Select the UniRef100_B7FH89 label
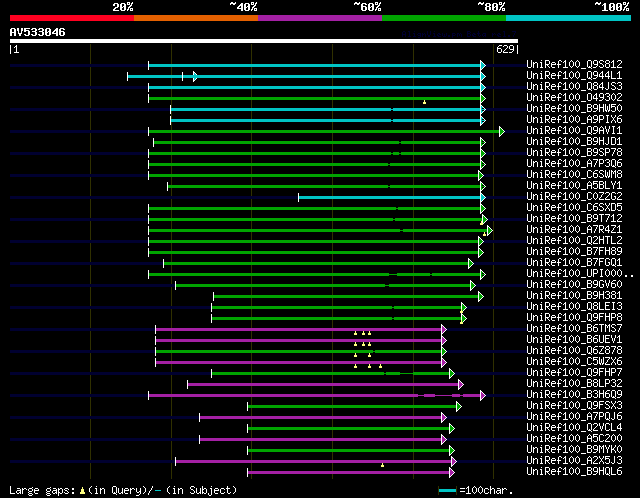 pyautogui.click(x=574, y=251)
